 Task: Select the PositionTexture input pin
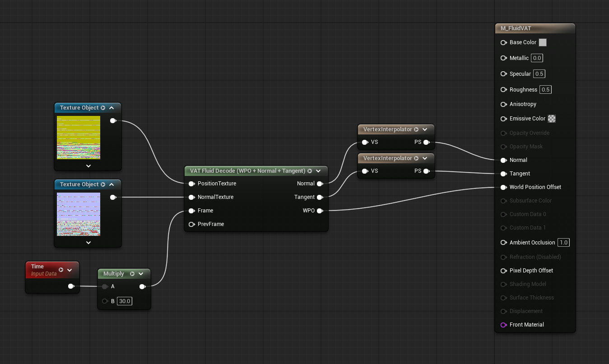[x=191, y=184]
